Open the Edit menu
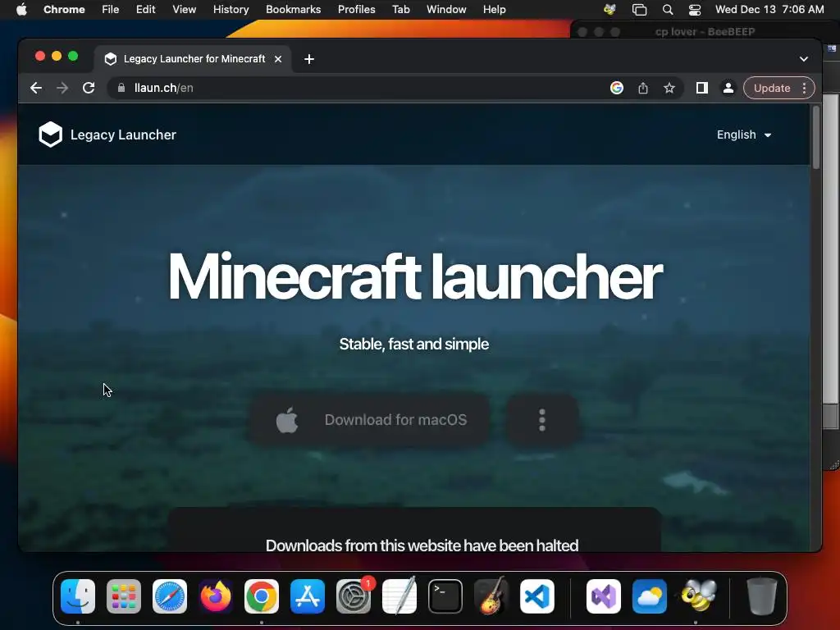This screenshot has width=840, height=630. point(145,10)
